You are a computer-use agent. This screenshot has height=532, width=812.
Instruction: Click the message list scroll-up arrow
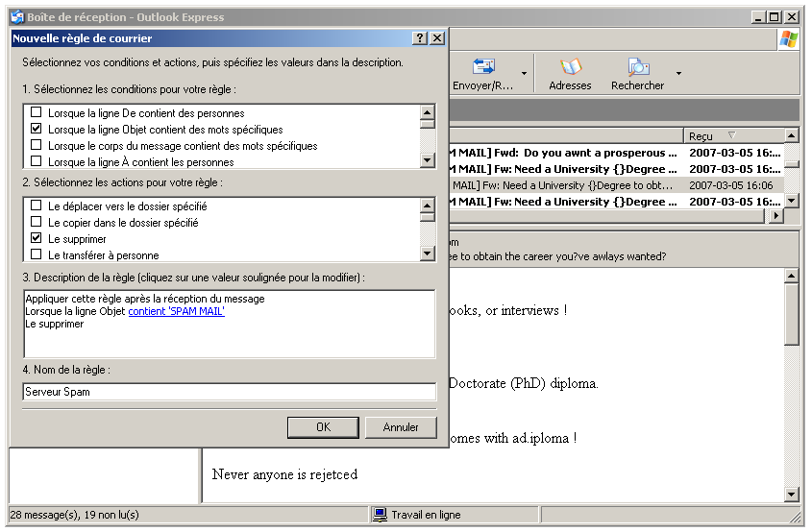(791, 135)
